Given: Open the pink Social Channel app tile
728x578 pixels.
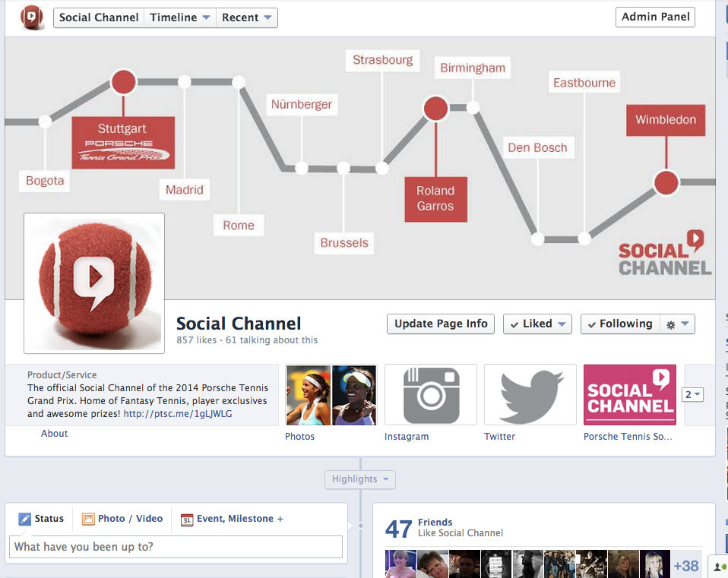Looking at the screenshot, I should point(629,395).
